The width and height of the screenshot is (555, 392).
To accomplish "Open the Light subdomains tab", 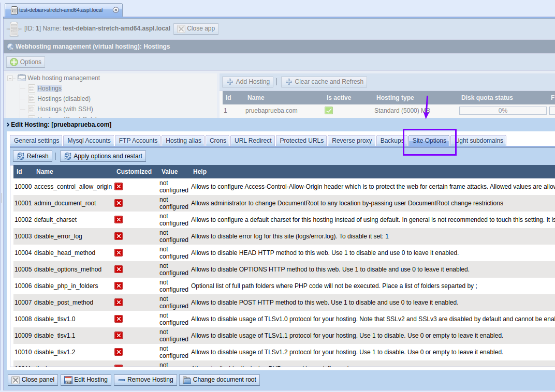I will (479, 141).
